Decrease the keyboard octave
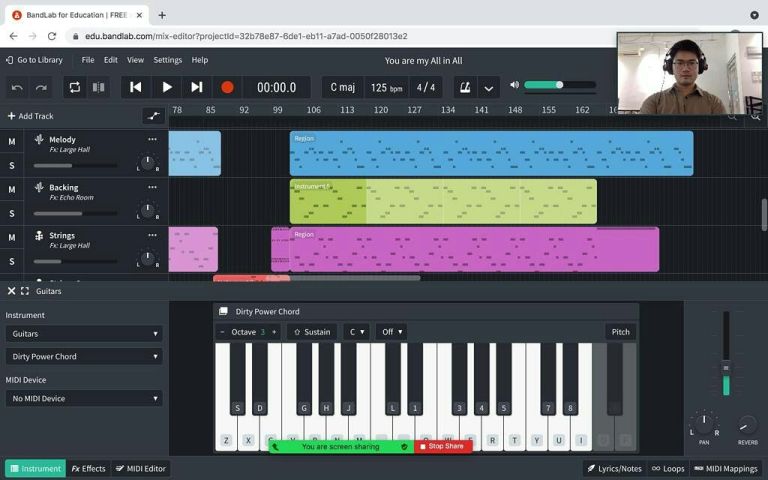768x480 pixels. point(222,332)
